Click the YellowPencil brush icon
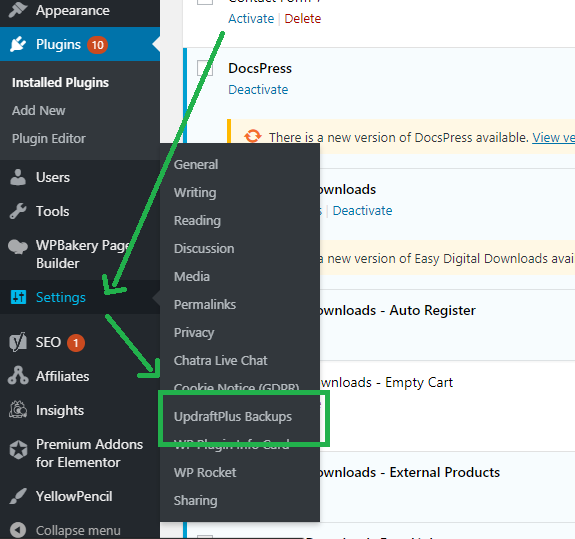 pos(18,496)
